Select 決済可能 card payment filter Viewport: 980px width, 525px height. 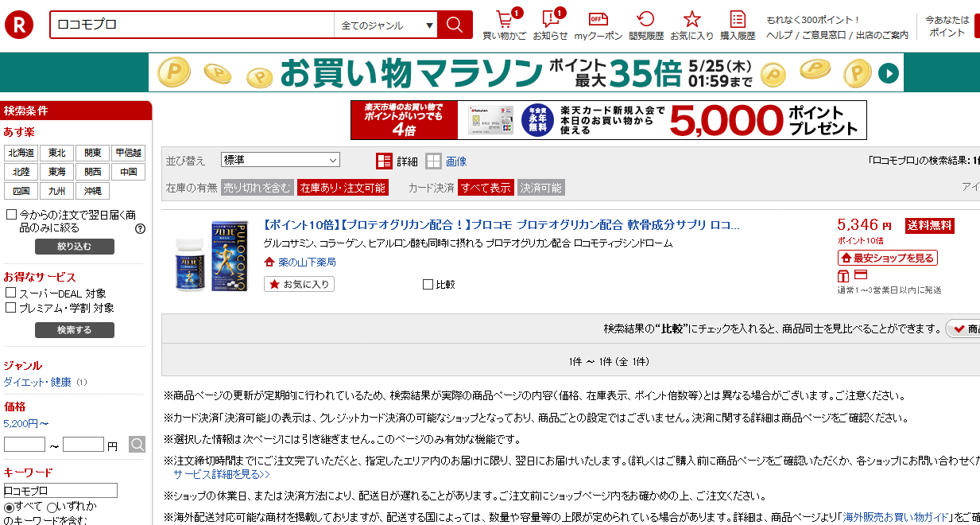(x=540, y=188)
